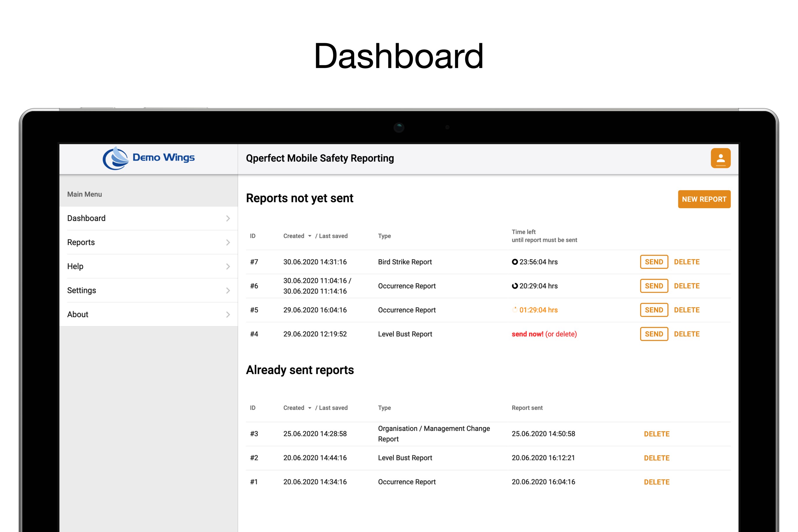Screen dimensions: 798x532
Task: Click the 'send now!' warning text
Action: 527,334
